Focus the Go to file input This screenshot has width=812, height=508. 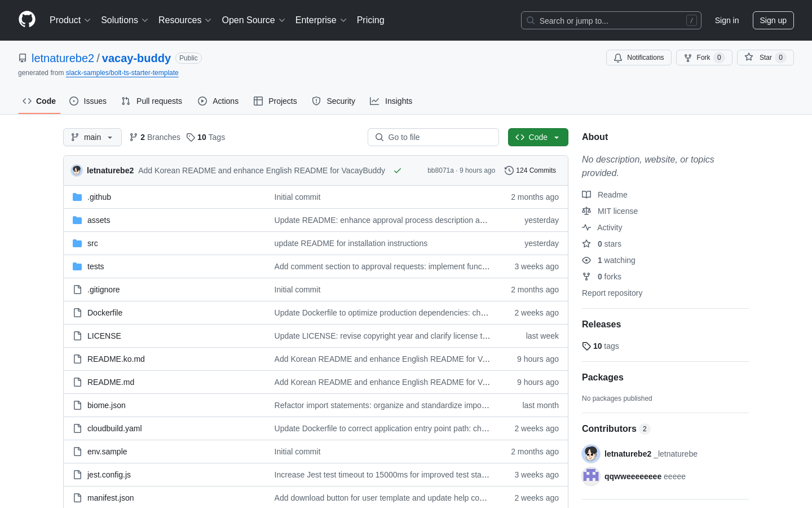(x=433, y=137)
